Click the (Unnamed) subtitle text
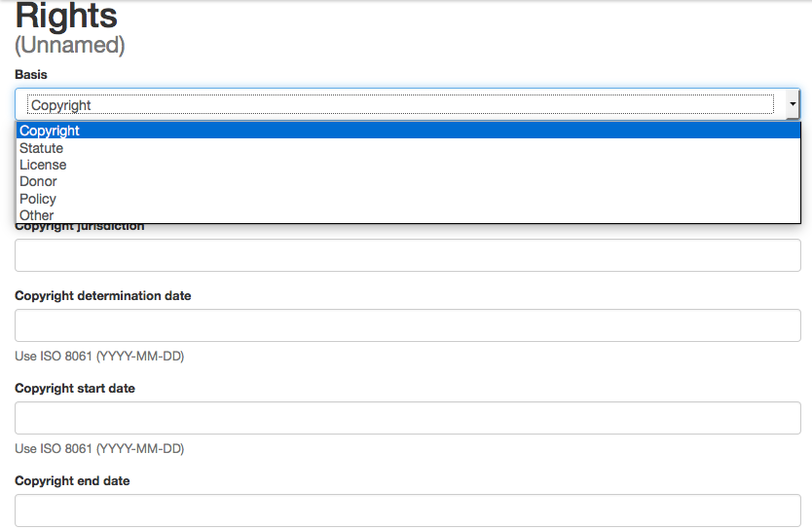The image size is (812, 530). click(70, 45)
